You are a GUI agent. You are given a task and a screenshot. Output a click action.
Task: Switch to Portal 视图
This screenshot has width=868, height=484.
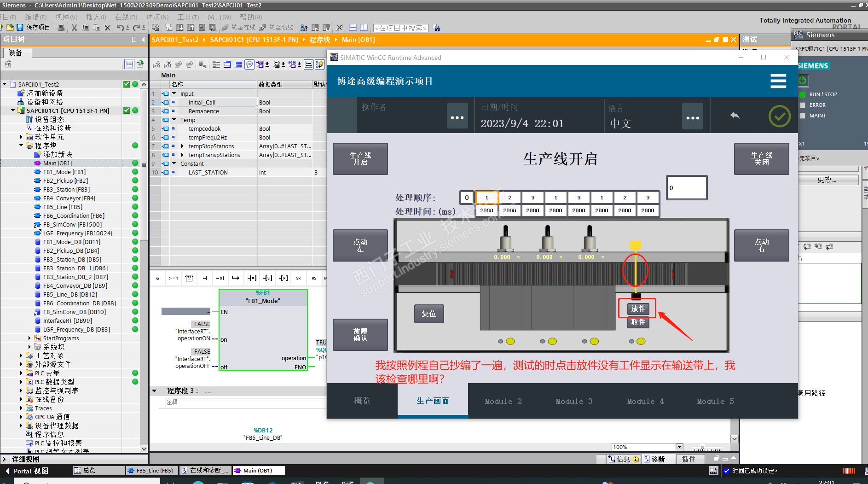[27, 471]
